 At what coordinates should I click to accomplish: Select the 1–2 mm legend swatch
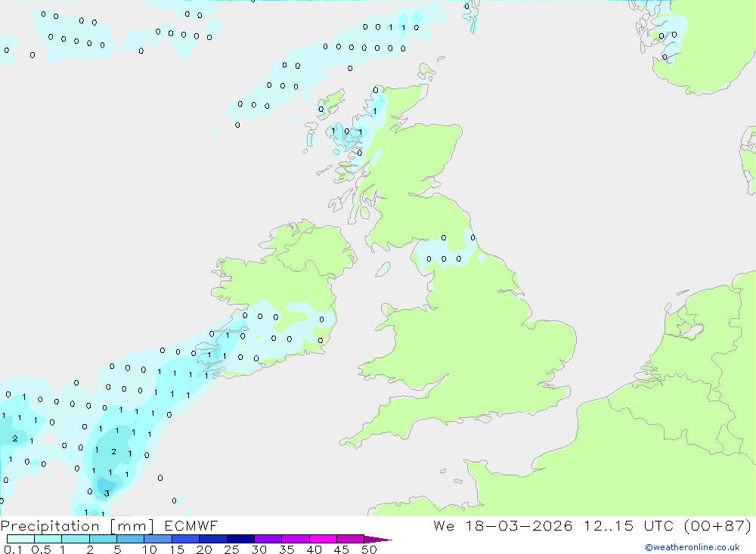point(76,539)
